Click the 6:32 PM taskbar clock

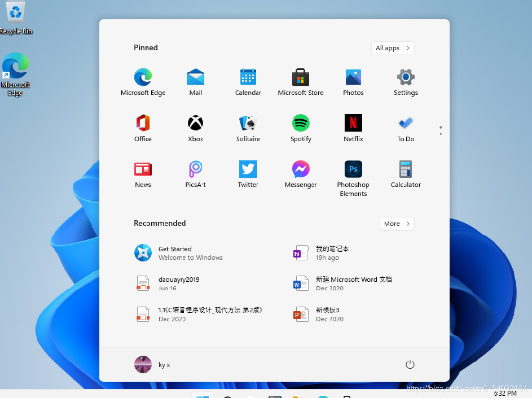(x=505, y=393)
